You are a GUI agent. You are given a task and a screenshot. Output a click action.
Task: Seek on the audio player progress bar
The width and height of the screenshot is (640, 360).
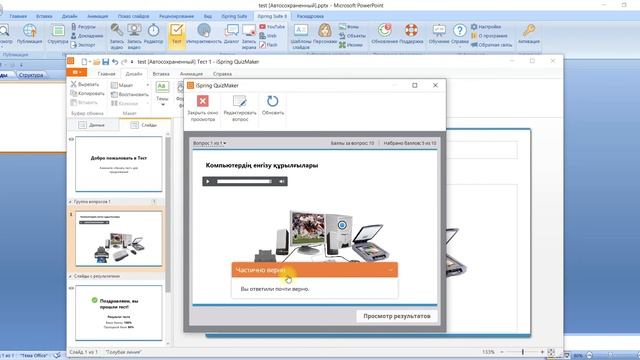[x=244, y=181]
